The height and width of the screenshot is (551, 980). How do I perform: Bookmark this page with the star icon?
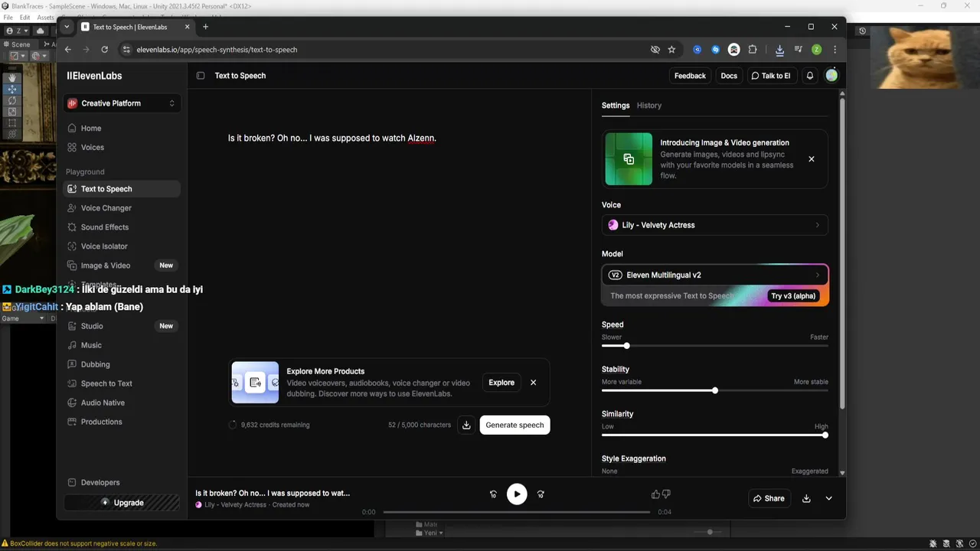pos(671,50)
